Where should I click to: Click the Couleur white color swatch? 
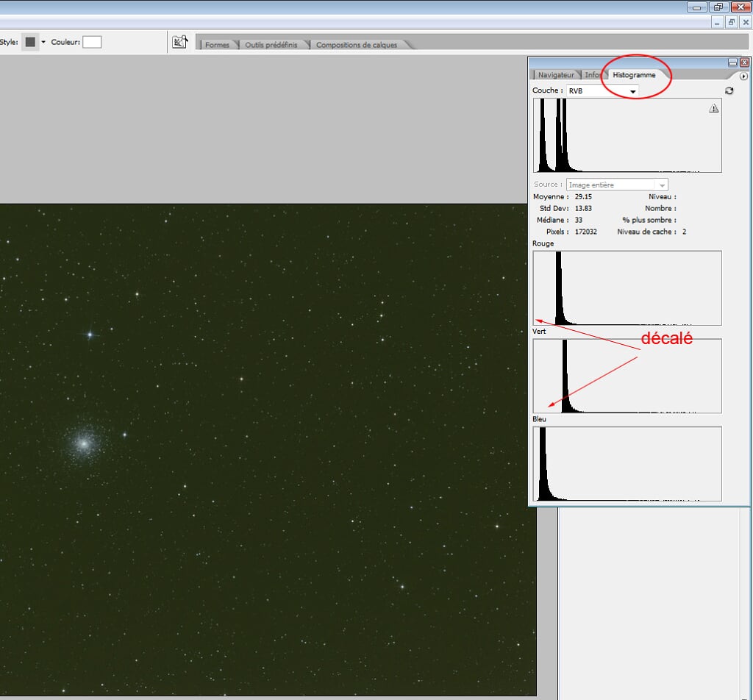pos(92,42)
